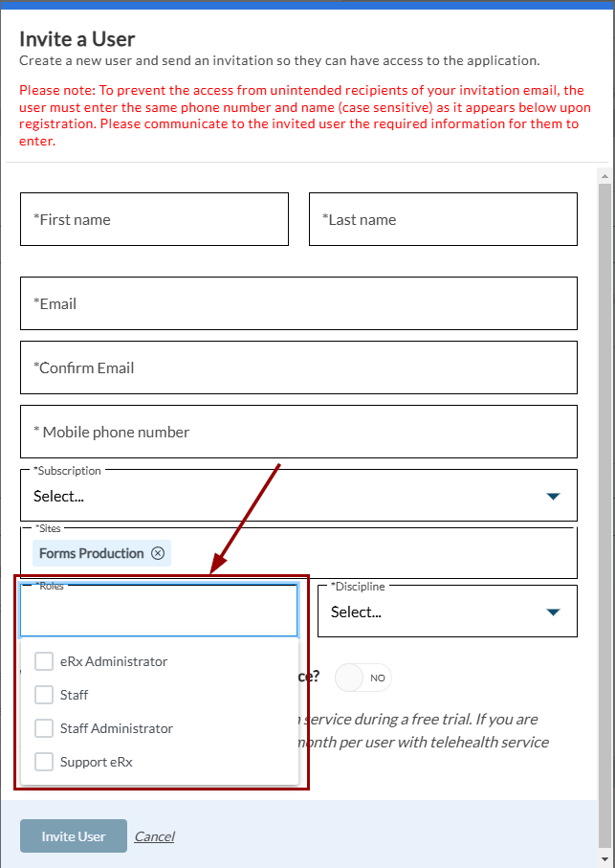Focus the Email input field
Viewport: 615px width, 868px height.
tap(298, 303)
